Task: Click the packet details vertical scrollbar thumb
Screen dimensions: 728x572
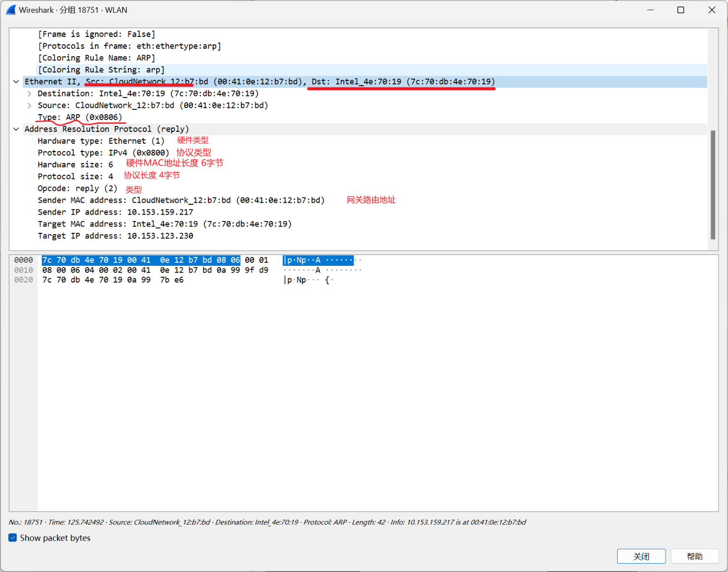Action: (713, 185)
